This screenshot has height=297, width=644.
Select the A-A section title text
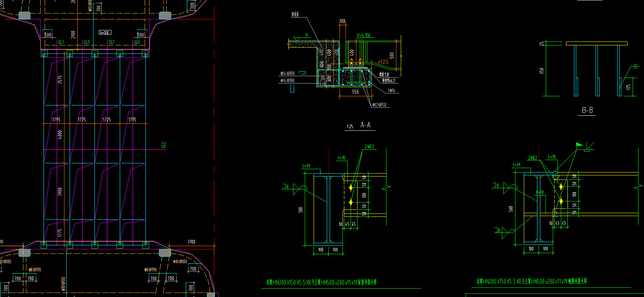tap(366, 125)
